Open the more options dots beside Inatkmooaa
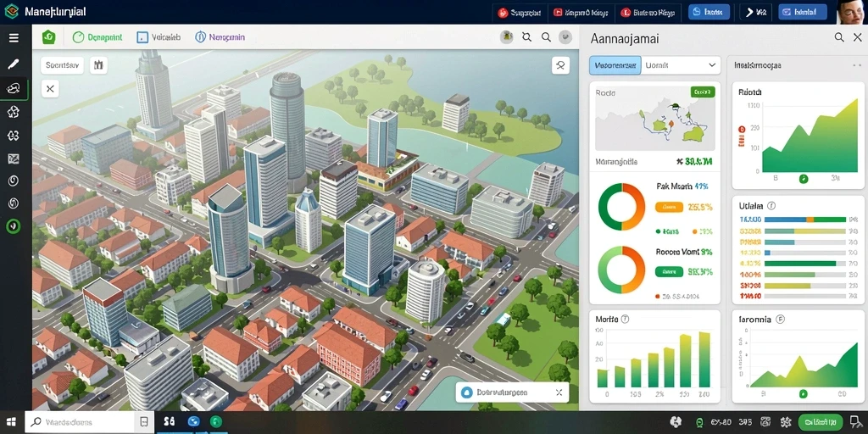868x434 pixels. pyautogui.click(x=858, y=65)
